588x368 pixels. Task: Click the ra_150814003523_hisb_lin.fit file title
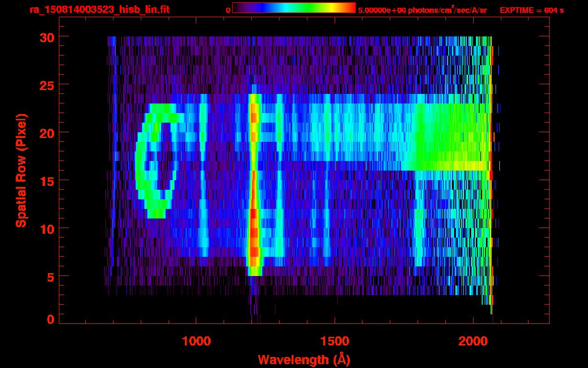pyautogui.click(x=99, y=10)
